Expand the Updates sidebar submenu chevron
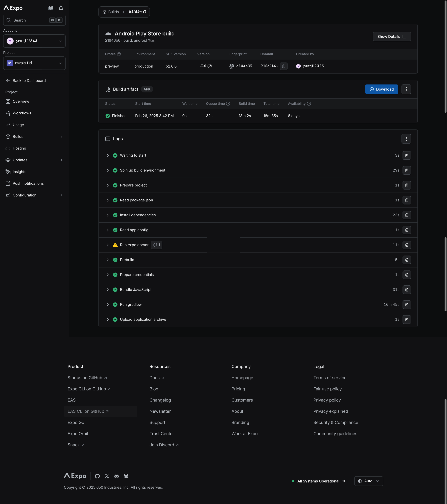The height and width of the screenshot is (504, 447). pos(61,160)
